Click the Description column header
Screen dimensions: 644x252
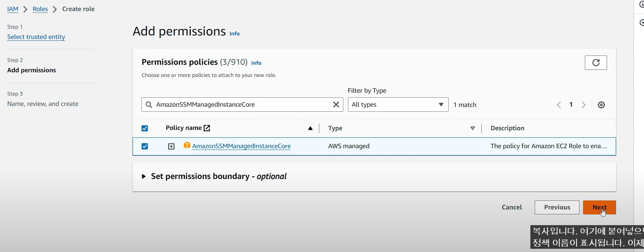tap(507, 128)
